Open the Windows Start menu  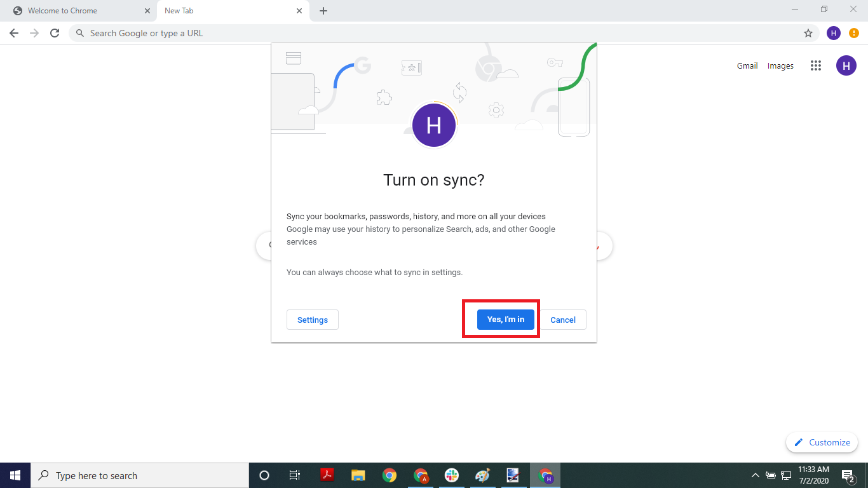pos(15,475)
